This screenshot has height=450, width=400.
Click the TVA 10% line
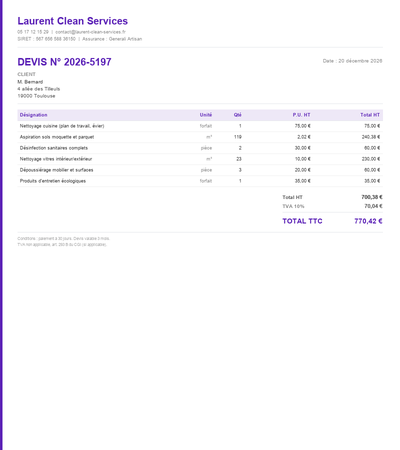[332, 206]
